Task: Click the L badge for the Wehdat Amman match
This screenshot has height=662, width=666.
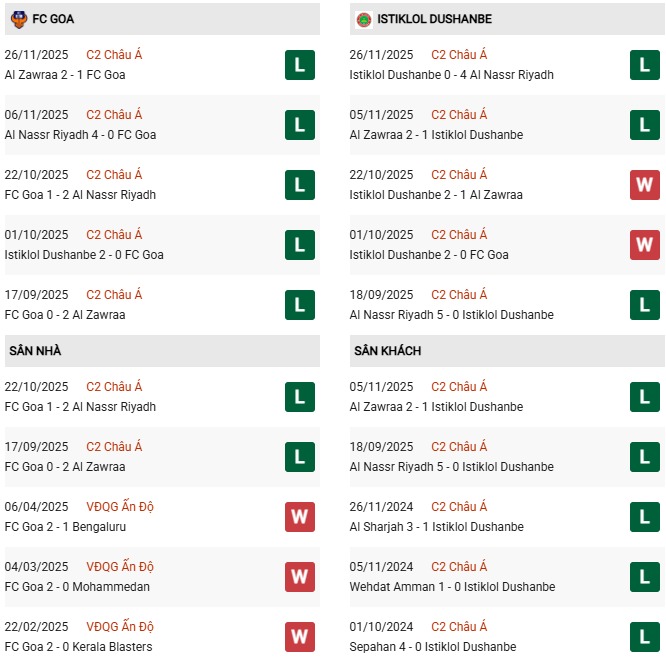Action: pos(644,577)
